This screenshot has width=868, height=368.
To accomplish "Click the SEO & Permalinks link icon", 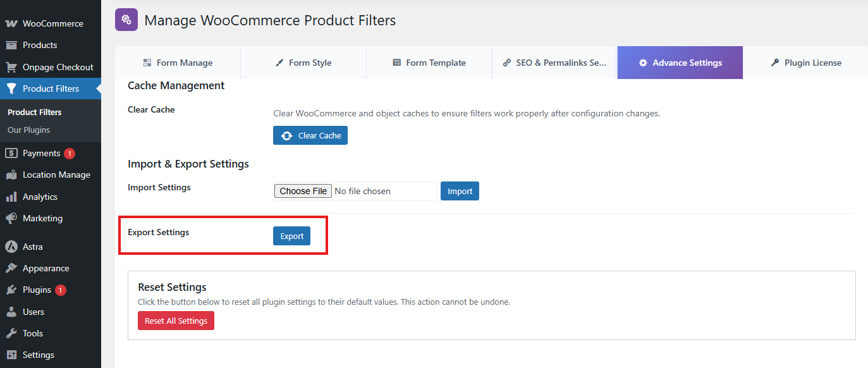I will click(507, 63).
